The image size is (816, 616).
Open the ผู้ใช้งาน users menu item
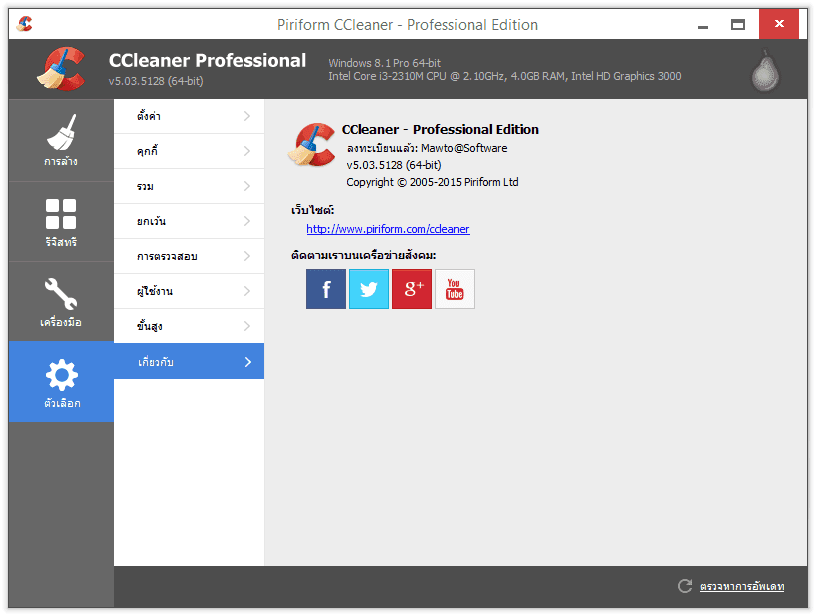click(189, 291)
